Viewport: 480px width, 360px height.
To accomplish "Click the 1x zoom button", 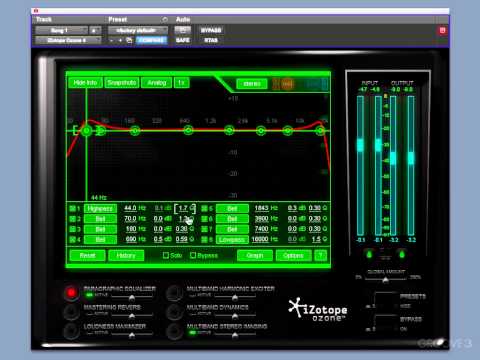I will (182, 83).
